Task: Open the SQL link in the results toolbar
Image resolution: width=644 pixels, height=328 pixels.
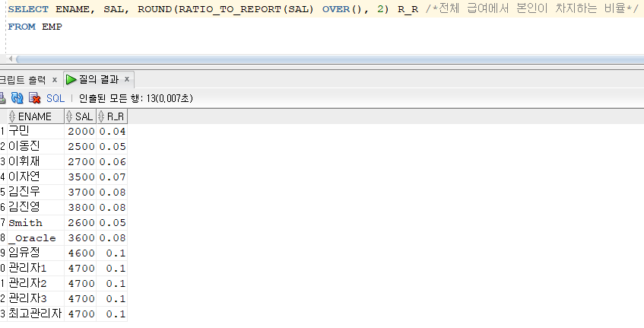Action: (56, 98)
